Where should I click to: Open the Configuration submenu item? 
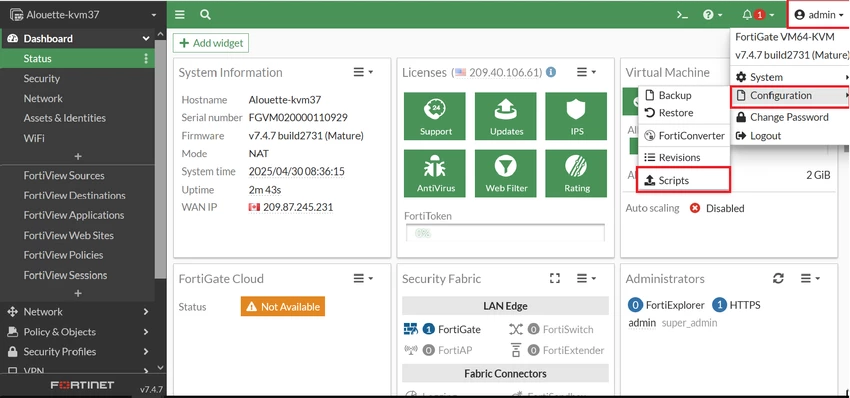[x=790, y=95]
